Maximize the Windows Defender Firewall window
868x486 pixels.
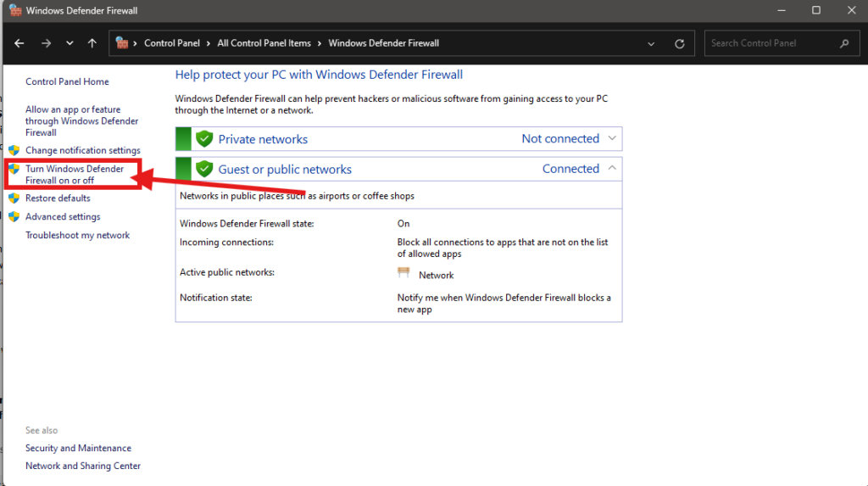[816, 10]
